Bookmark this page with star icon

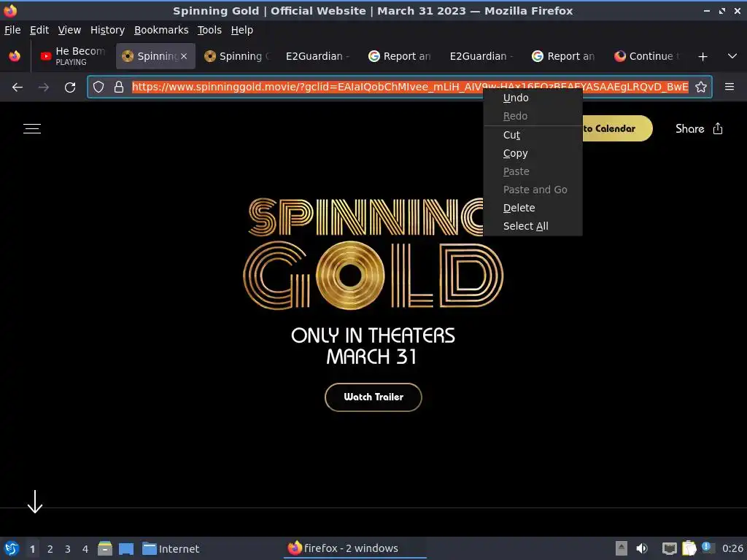click(701, 87)
